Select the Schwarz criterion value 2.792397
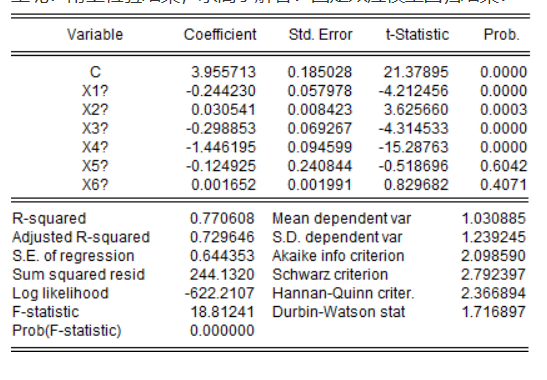The height and width of the screenshot is (380, 547). coord(493,275)
